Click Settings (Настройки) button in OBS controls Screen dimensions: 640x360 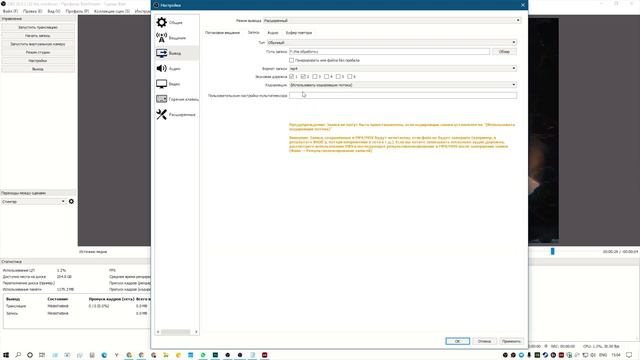pyautogui.click(x=38, y=61)
